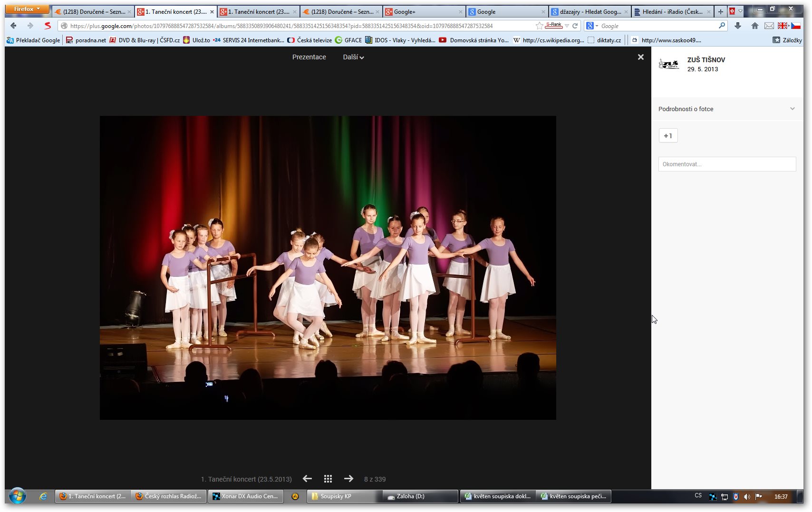Screen dimensions: 812x512
Task: Click the S-Rank indicator in the address bar
Action: [x=554, y=25]
